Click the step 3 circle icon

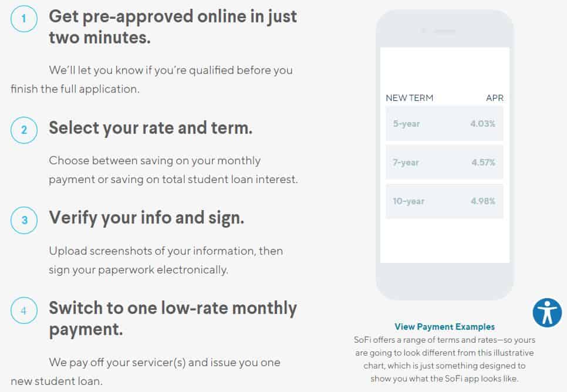[x=24, y=220]
